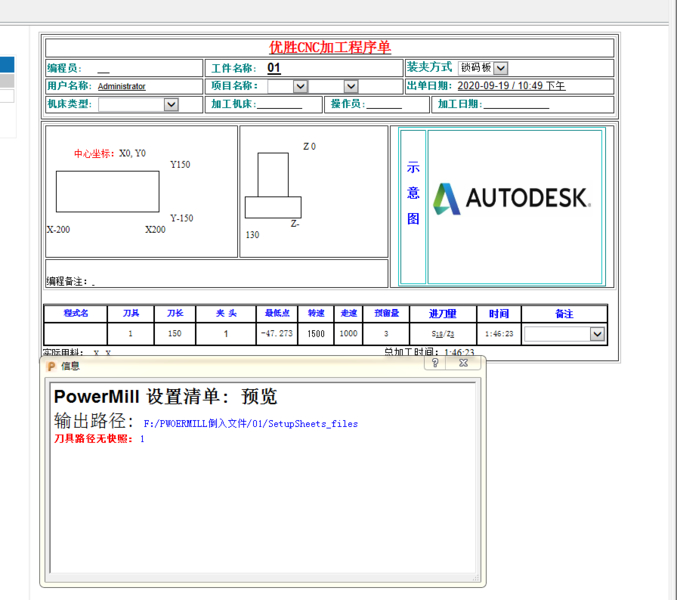Click the X-200 coordinate label
677x600 pixels.
58,230
